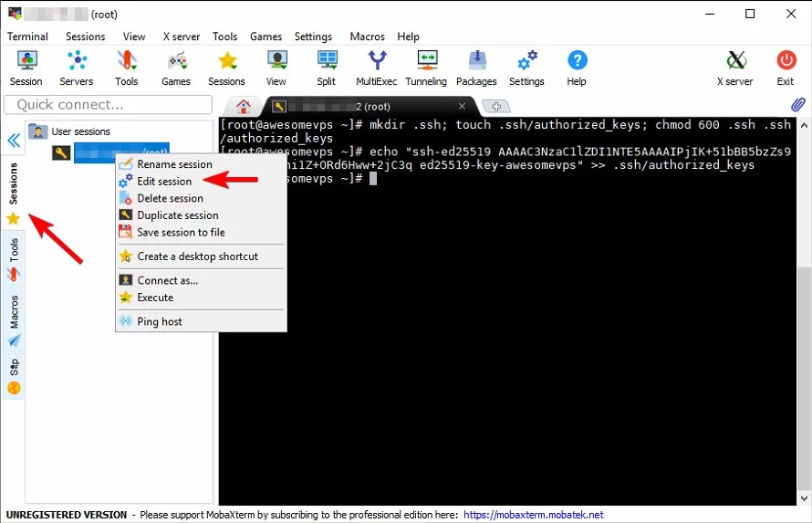Switch to the Tools sidebar tab
Screen dimensions: 812x523
pos(14,259)
